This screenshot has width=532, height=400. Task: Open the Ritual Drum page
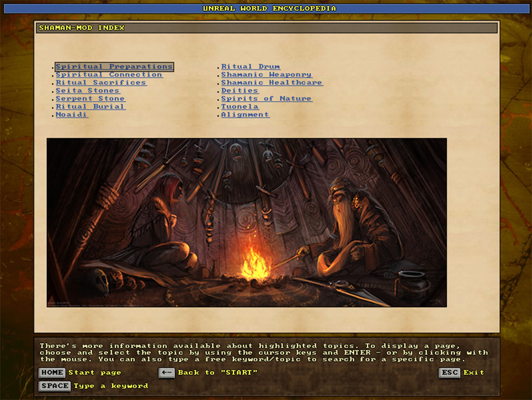coord(251,66)
